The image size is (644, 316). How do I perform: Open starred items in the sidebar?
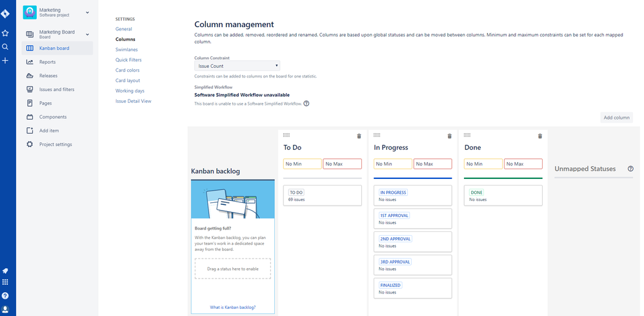[5, 33]
